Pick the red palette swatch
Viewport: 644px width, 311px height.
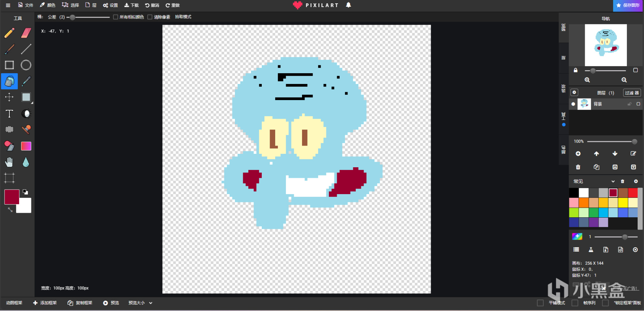pos(633,193)
